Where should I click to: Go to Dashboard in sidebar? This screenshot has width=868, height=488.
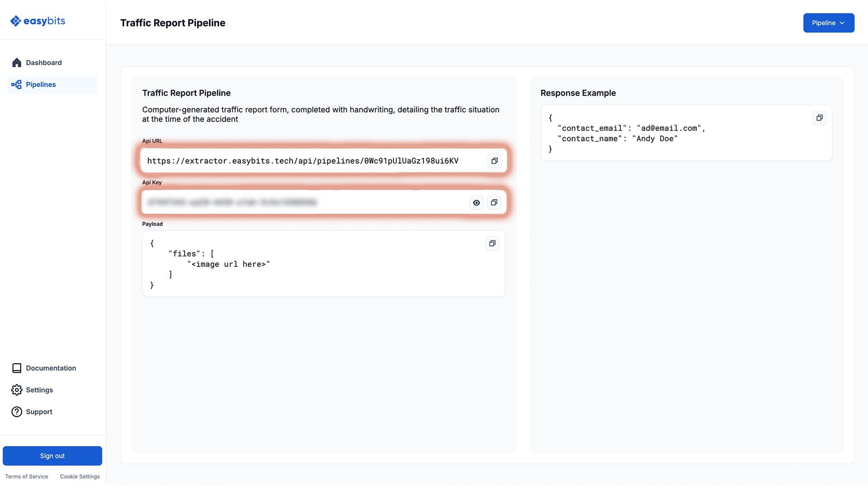point(43,63)
